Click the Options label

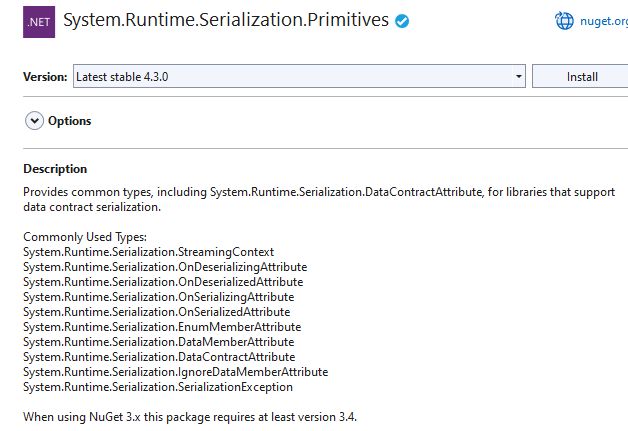[69, 121]
